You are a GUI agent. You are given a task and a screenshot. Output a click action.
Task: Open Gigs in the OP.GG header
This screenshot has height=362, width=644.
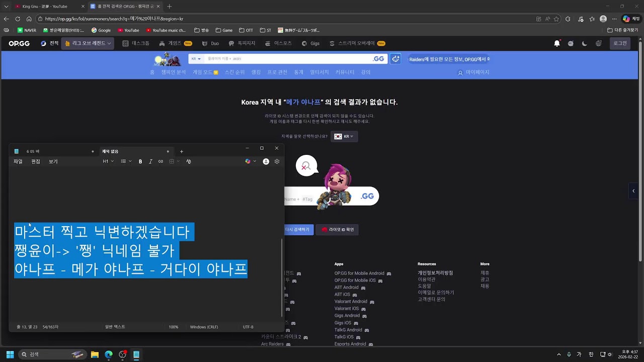[x=310, y=43]
